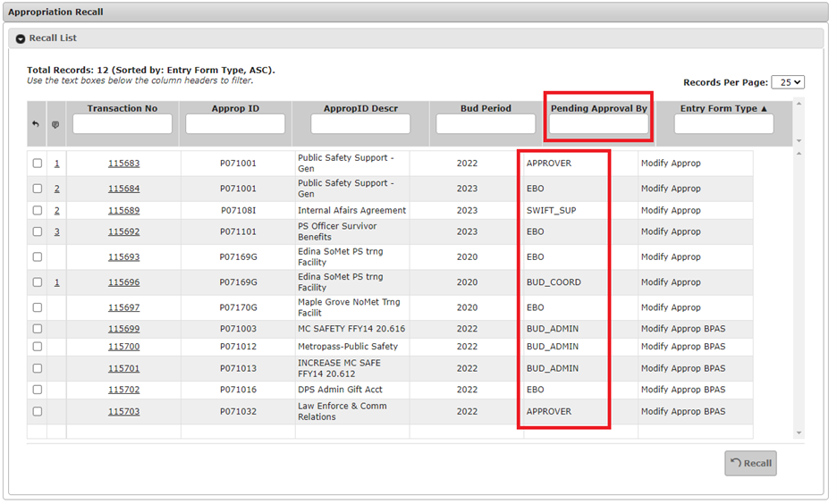Viewport: 837px width, 504px height.
Task: Click the Entry Form Type filter box
Action: (723, 124)
